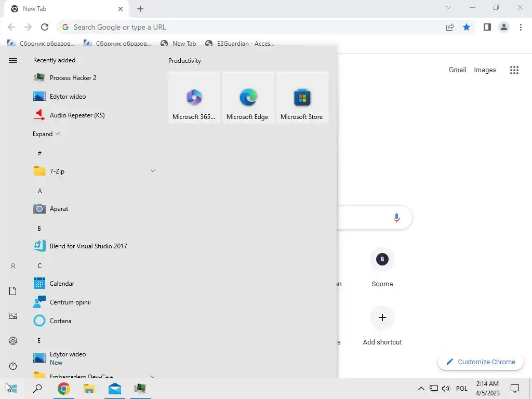Open the New Tab bookmark

tap(178, 44)
